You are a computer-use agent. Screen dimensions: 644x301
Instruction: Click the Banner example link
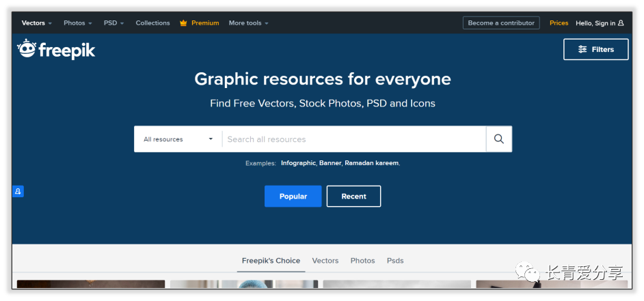point(330,163)
